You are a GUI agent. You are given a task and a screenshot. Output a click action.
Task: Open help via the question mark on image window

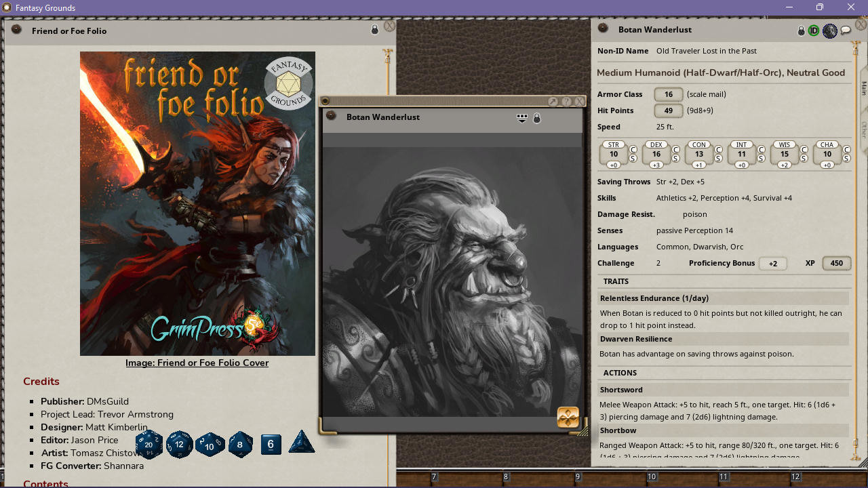click(568, 101)
